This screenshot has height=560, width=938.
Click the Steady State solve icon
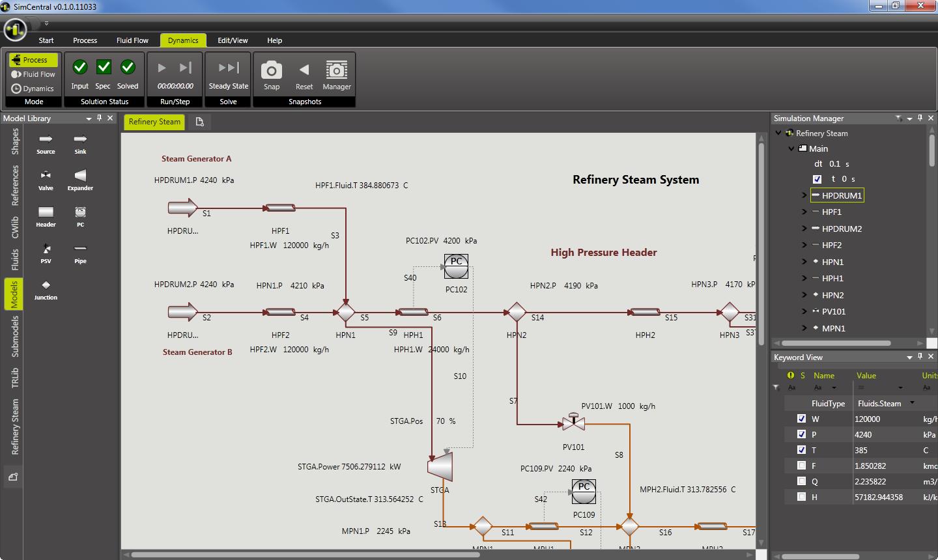pos(228,68)
